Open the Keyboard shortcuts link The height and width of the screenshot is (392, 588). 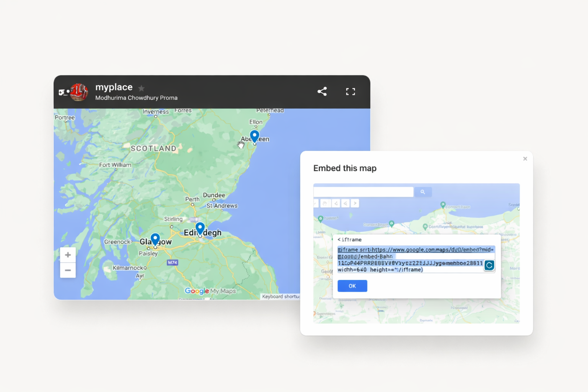pos(281,297)
